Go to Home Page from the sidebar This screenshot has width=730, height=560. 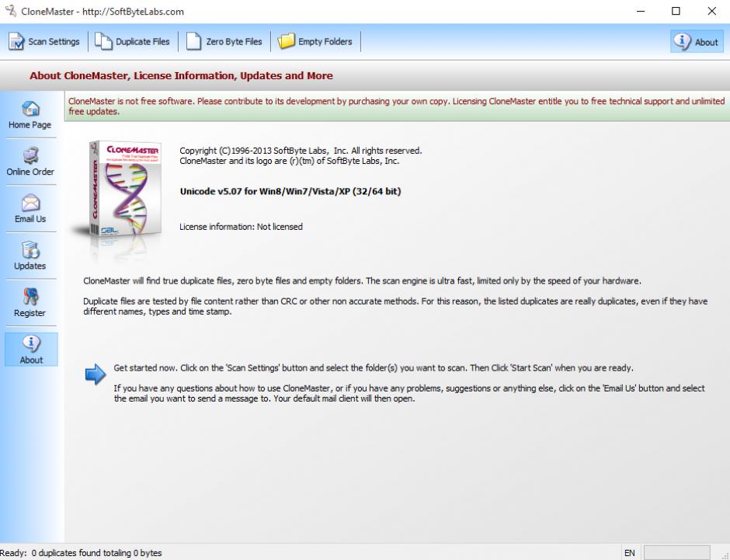click(x=30, y=117)
